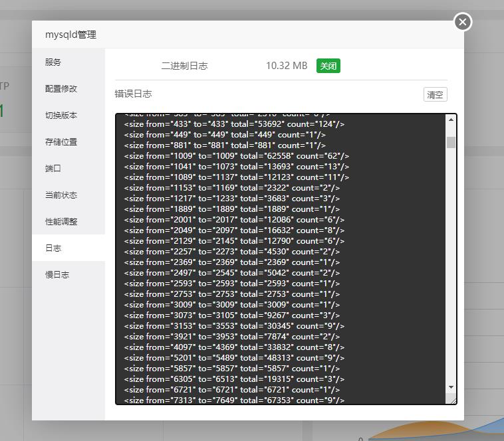Click log line from="881" to="881"

point(225,145)
